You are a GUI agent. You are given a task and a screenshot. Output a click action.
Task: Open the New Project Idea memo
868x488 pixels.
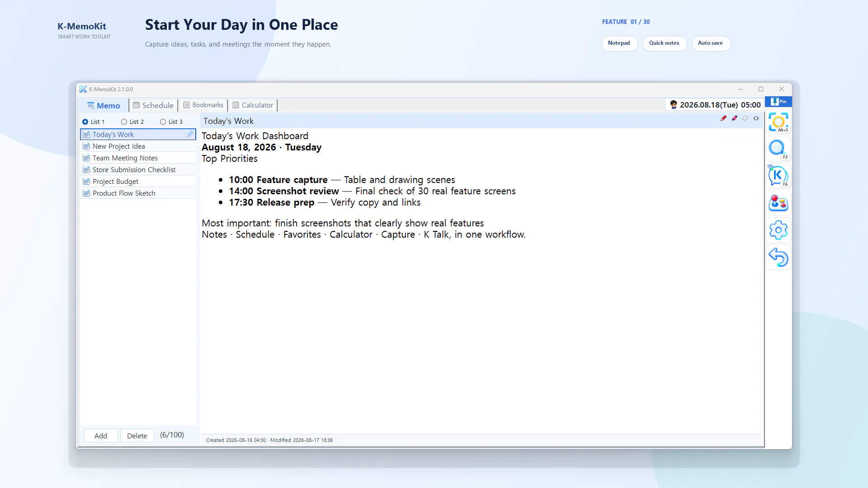coord(138,146)
